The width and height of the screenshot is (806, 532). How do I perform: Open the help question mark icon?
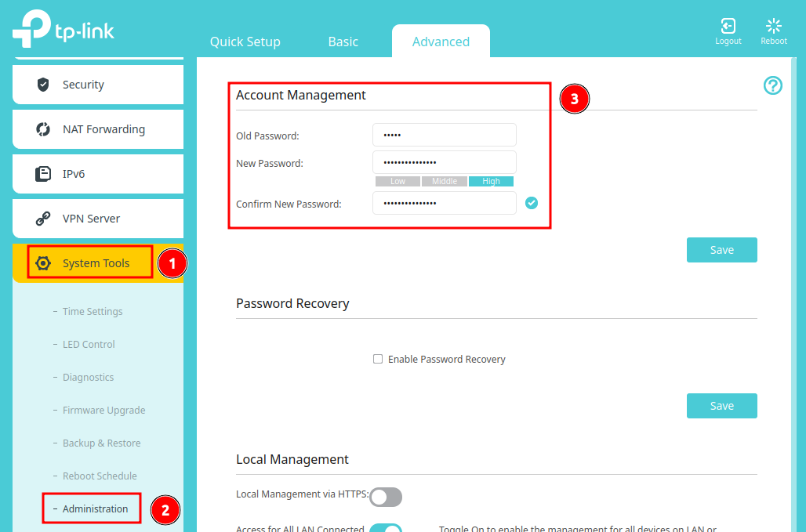click(773, 85)
